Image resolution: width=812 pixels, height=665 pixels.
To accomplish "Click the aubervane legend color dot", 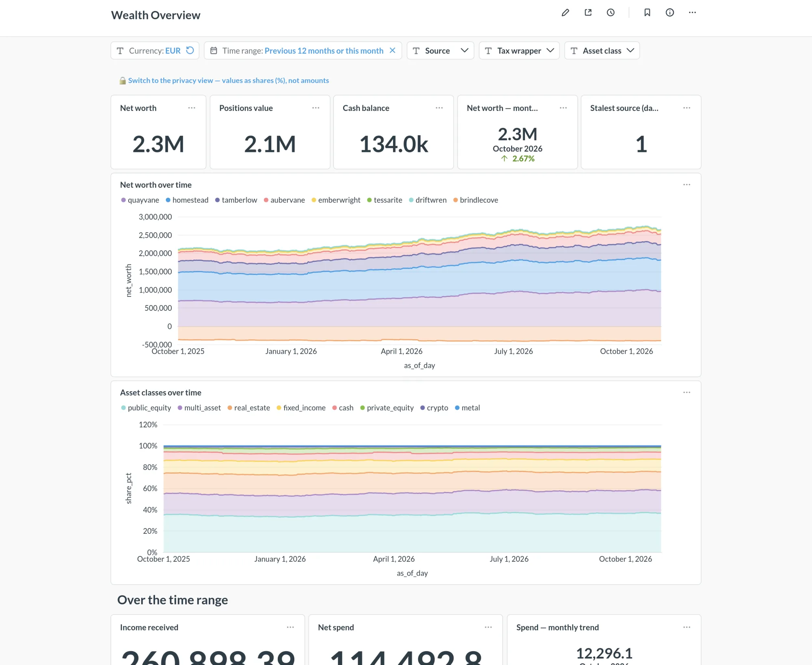I will pyautogui.click(x=266, y=200).
